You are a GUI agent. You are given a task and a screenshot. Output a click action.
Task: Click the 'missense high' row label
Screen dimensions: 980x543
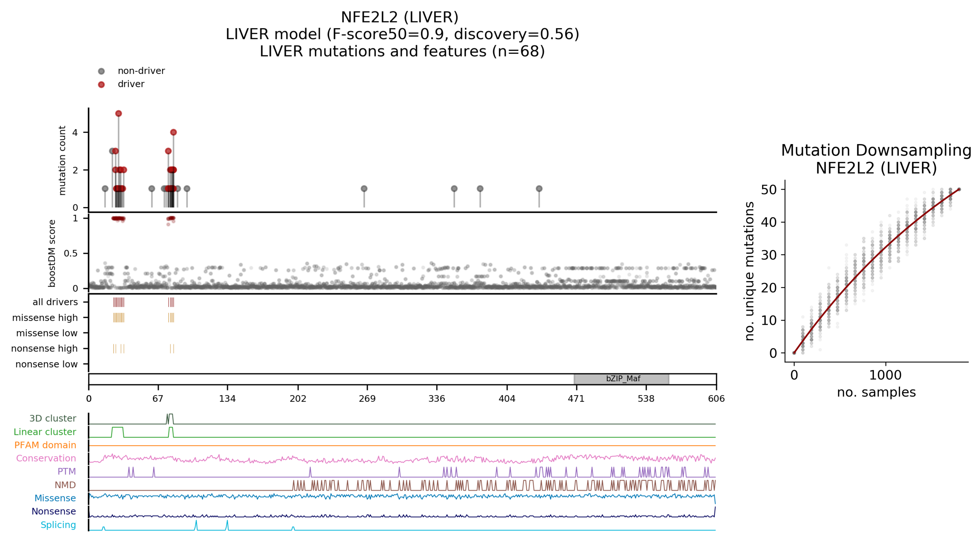click(45, 317)
